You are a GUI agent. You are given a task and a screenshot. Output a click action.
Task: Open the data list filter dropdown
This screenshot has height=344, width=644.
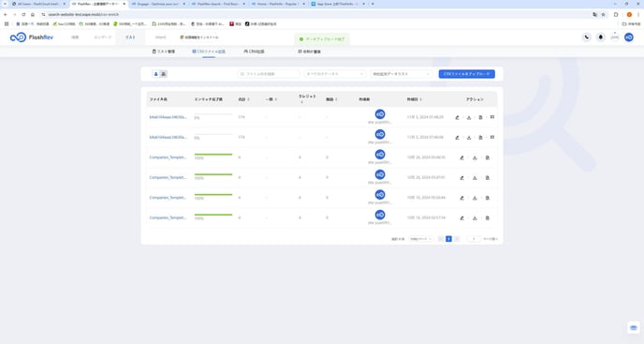401,74
